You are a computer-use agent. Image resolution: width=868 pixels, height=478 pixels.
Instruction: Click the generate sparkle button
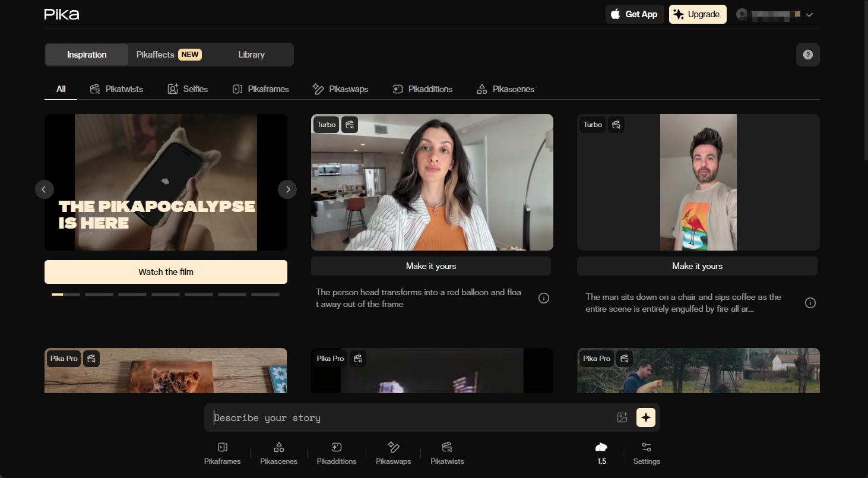click(x=646, y=417)
